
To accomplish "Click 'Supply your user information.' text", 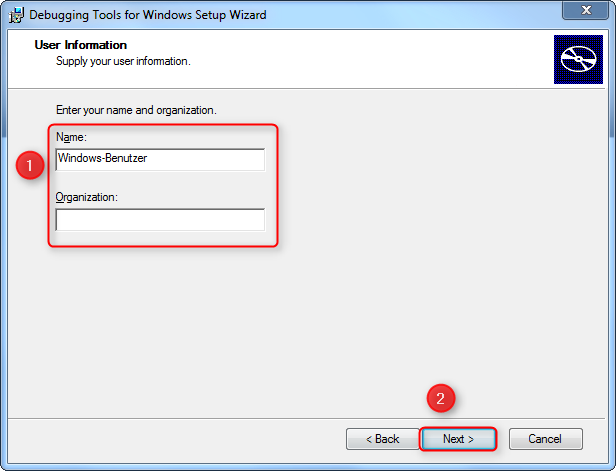I will 123,62.
